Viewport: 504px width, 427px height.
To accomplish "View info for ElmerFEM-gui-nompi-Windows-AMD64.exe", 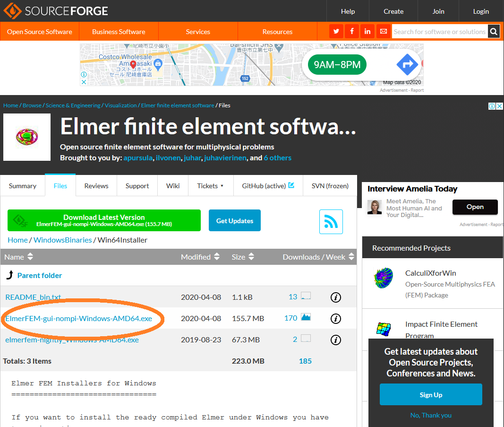I will [335, 319].
